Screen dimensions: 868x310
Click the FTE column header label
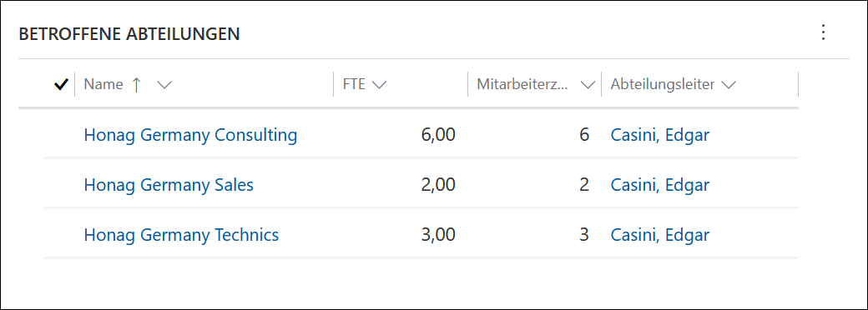tap(354, 84)
